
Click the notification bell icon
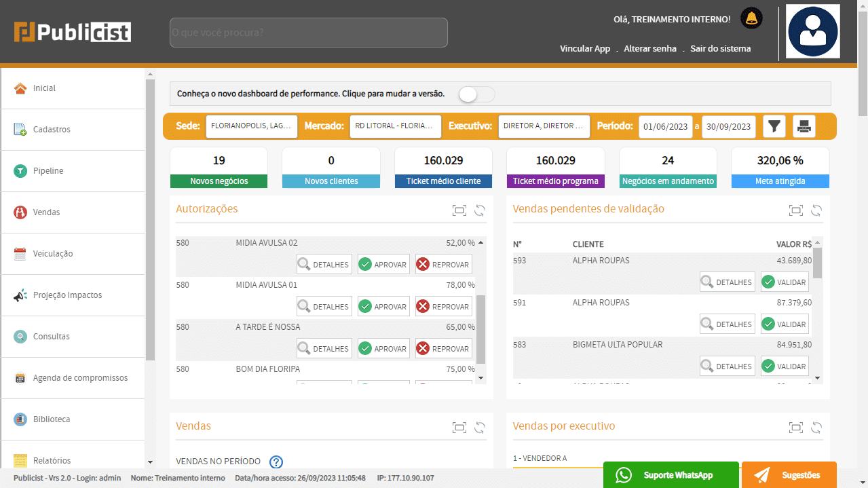pos(751,18)
